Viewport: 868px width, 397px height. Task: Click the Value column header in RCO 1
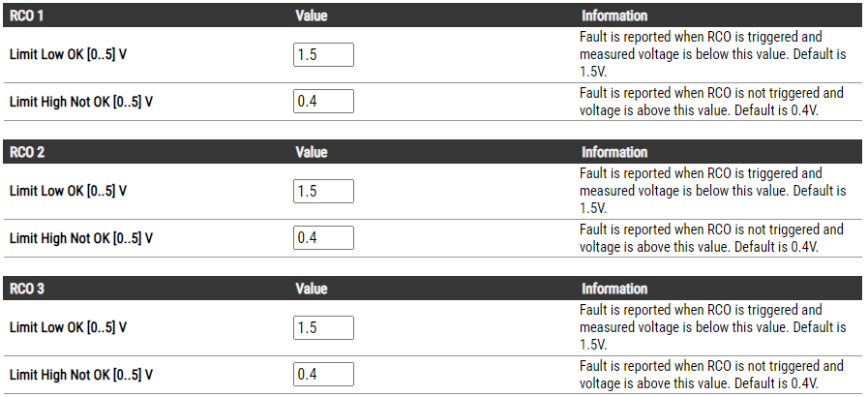312,15
